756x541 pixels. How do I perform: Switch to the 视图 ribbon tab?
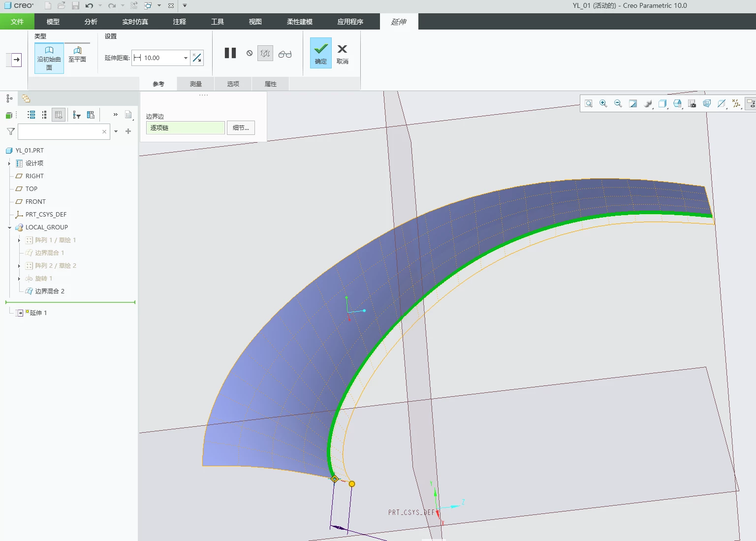click(x=255, y=22)
